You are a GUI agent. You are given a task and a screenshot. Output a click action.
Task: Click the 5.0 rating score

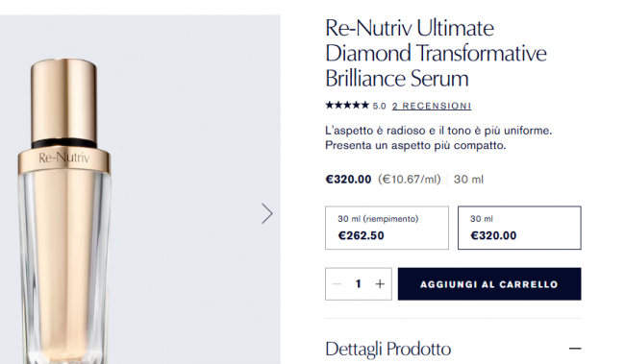380,107
